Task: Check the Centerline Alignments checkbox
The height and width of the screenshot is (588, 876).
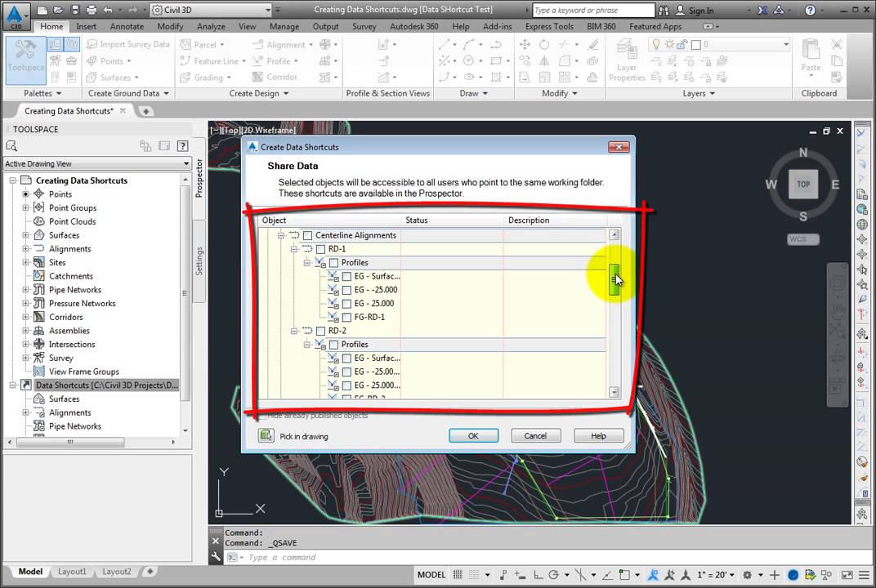Action: [307, 235]
